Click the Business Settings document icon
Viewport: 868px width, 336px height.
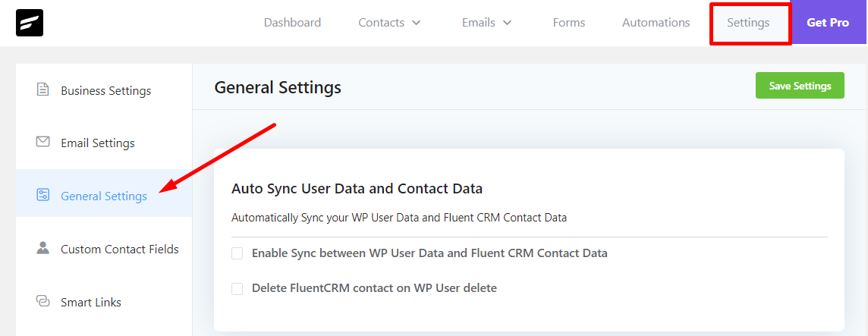point(43,90)
